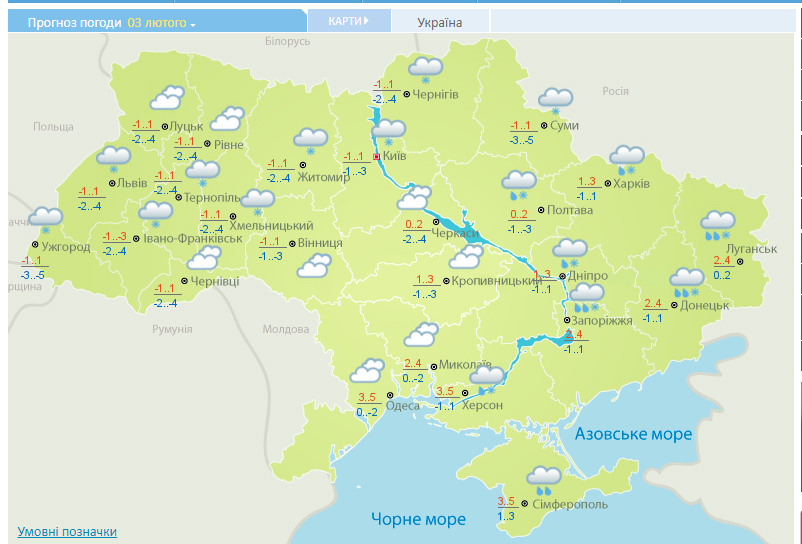802x544 pixels.
Task: Click the Херсон city label
Action: 482,405
